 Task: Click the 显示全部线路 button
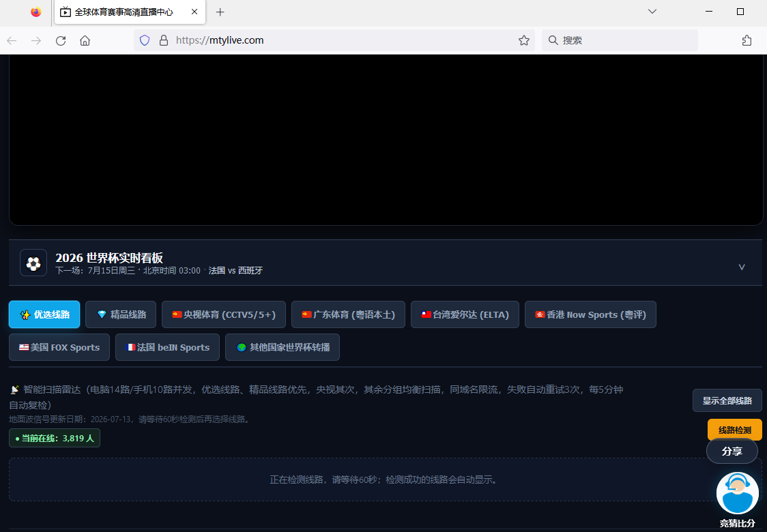(x=727, y=400)
